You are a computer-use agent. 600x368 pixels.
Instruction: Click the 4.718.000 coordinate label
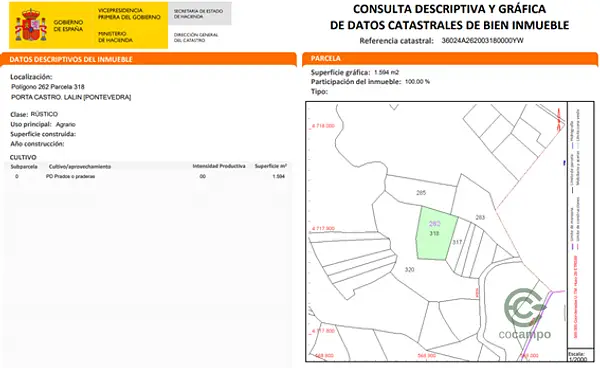tap(322, 126)
